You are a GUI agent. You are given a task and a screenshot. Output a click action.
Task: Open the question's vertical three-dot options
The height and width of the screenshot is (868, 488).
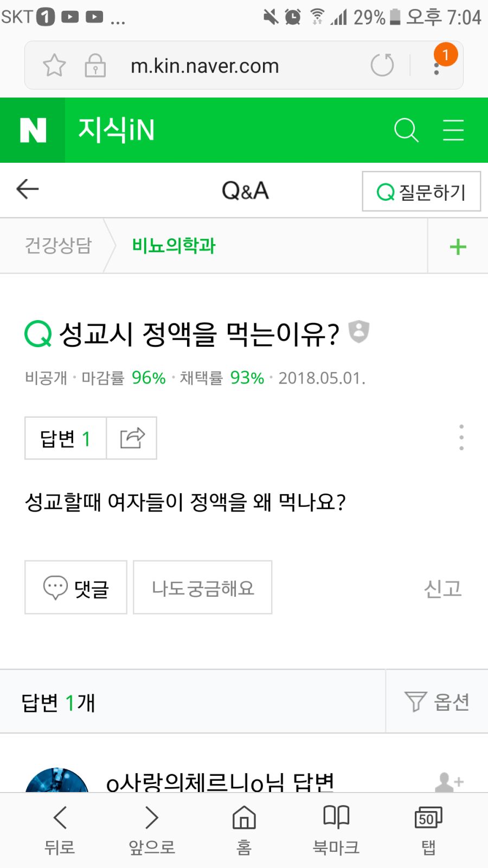tap(461, 437)
